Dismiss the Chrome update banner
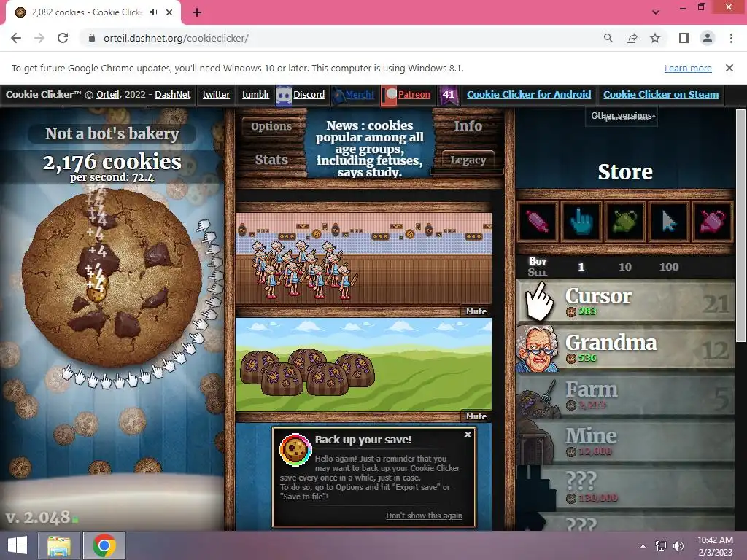The width and height of the screenshot is (747, 560). (x=729, y=68)
